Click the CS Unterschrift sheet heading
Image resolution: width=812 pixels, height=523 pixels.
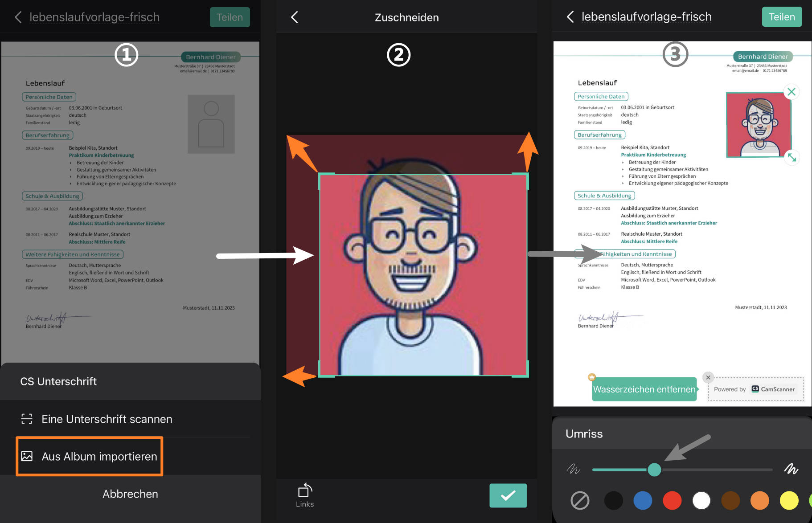58,381
